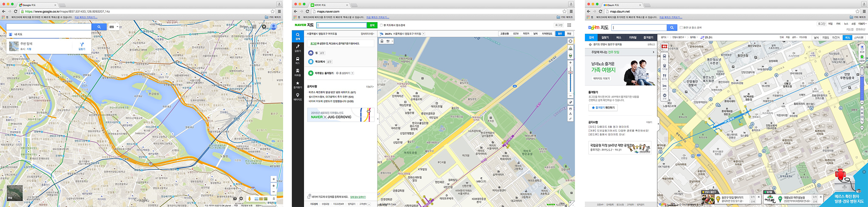Open 더보기 dropdown in Daum header
The image size is (868, 207).
click(862, 24)
